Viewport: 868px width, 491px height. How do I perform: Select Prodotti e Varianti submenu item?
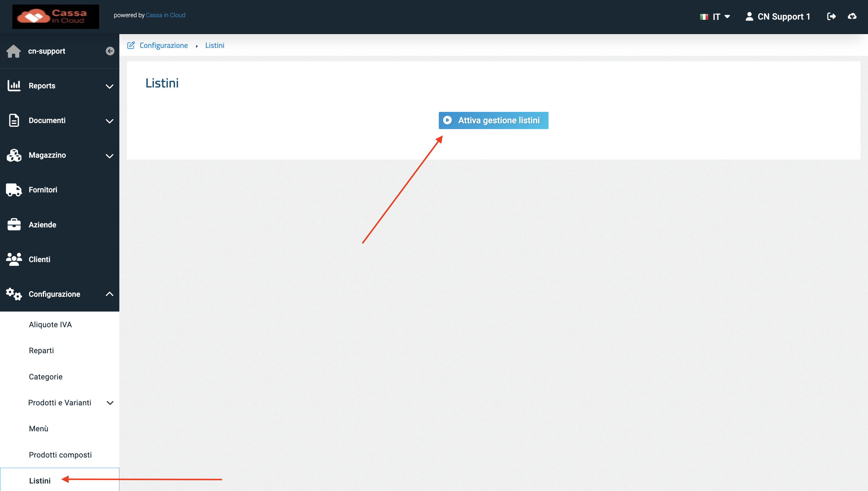pos(60,403)
